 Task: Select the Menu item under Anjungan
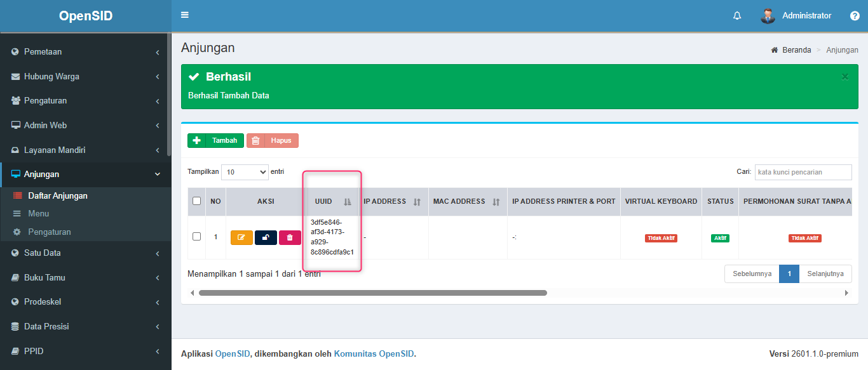click(38, 214)
